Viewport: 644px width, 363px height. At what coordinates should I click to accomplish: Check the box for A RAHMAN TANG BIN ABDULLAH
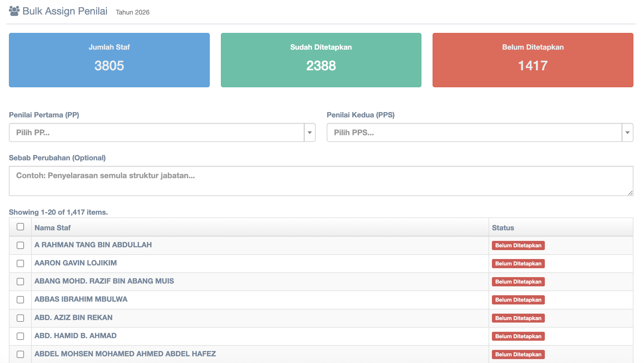tap(20, 245)
